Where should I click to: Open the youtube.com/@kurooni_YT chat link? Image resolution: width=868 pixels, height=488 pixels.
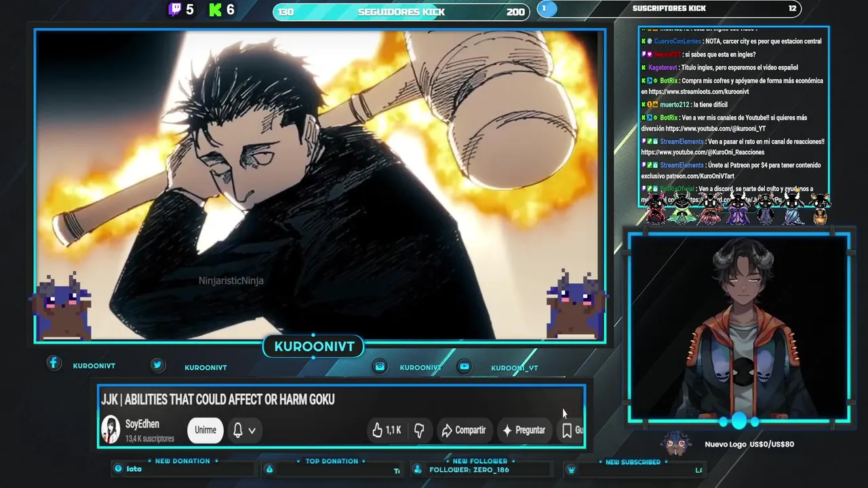tap(715, 129)
